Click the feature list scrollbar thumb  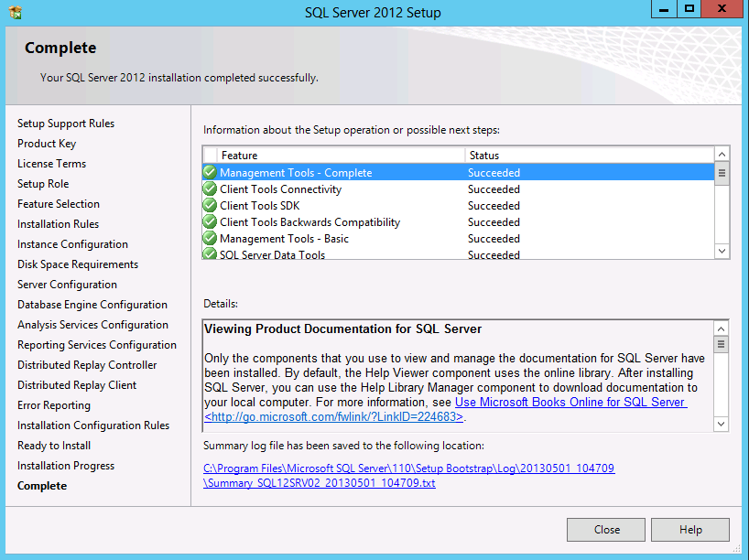click(722, 173)
